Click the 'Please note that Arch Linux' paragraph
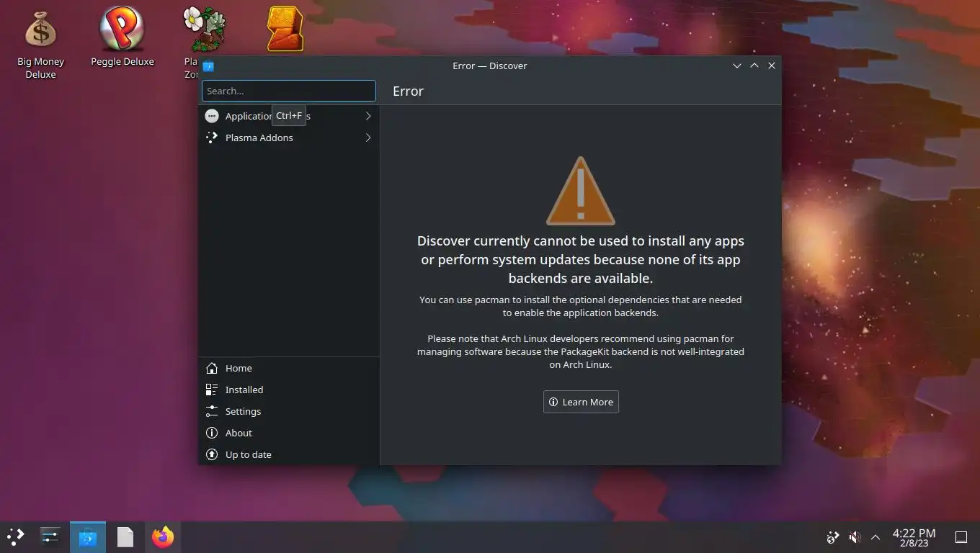Screen dimensions: 980x553 (x=581, y=351)
